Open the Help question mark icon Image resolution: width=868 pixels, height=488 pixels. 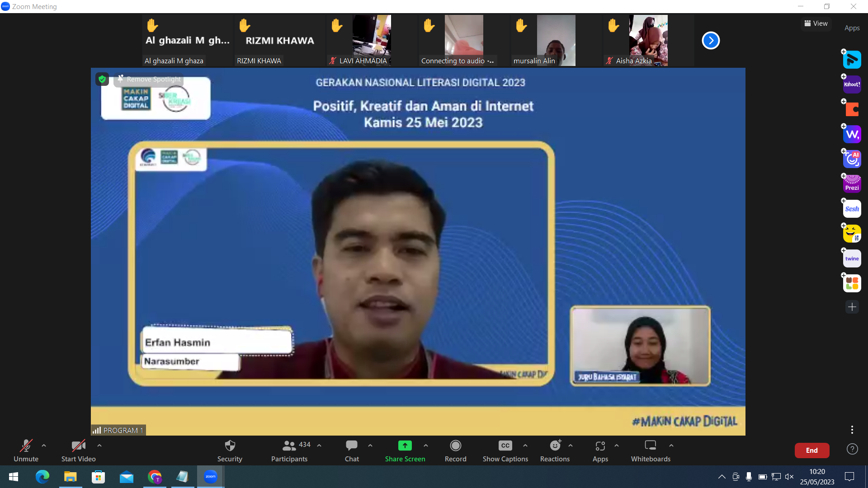click(x=852, y=449)
